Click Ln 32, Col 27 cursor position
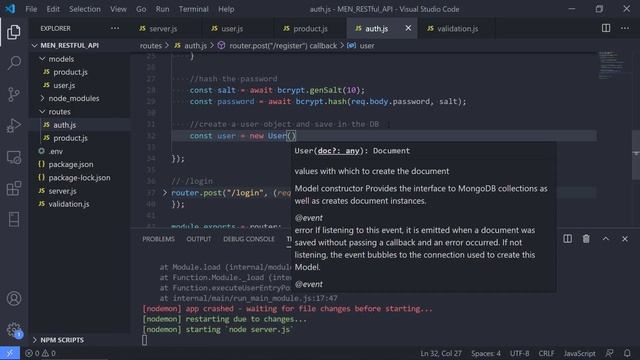This screenshot has width=640, height=360. [x=441, y=353]
